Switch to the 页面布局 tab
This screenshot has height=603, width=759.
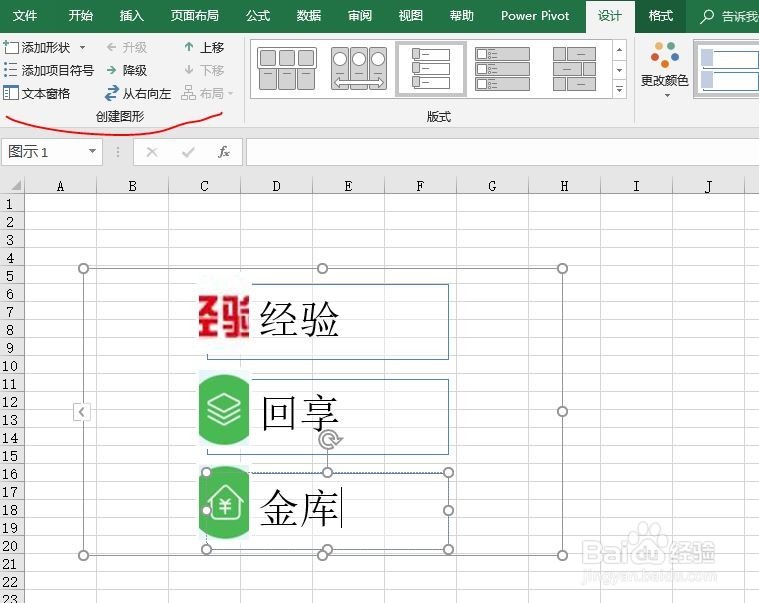195,16
